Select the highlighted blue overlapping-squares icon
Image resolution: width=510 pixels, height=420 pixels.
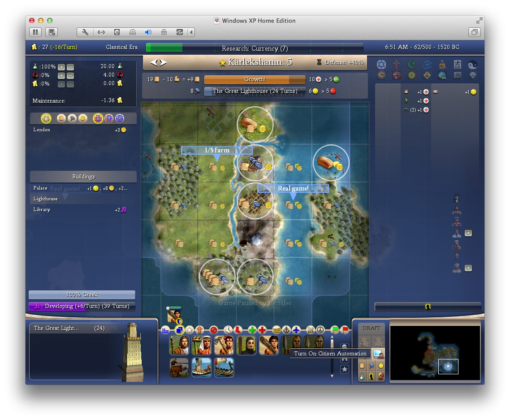pos(179,330)
